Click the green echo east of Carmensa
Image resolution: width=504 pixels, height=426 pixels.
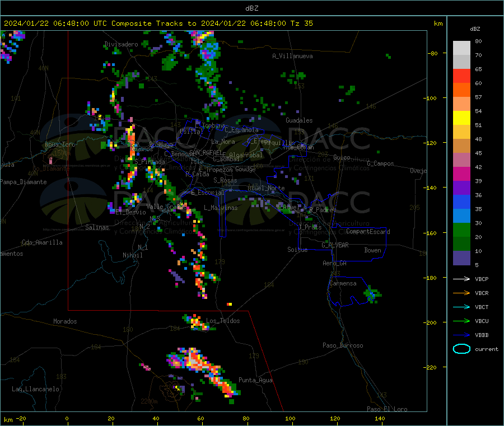pos(372,294)
